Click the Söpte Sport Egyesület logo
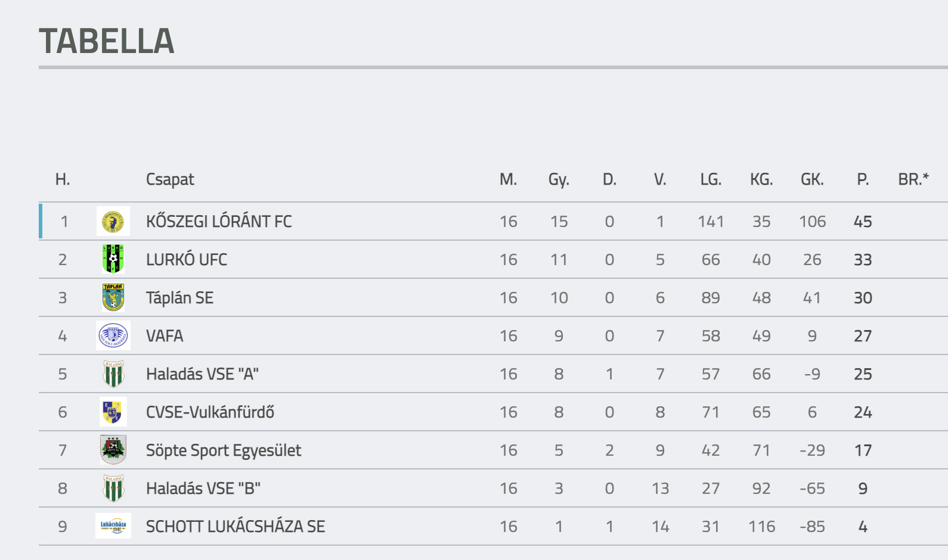The height and width of the screenshot is (560, 948). (113, 450)
